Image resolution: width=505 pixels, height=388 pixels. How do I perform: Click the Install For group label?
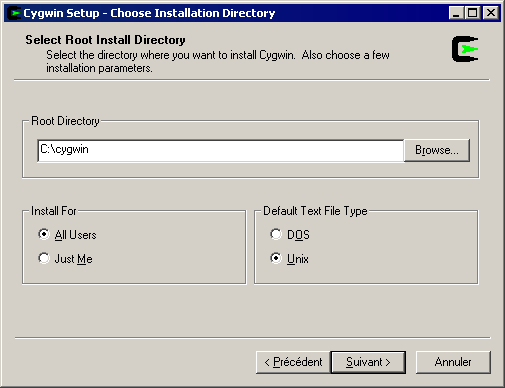click(54, 211)
